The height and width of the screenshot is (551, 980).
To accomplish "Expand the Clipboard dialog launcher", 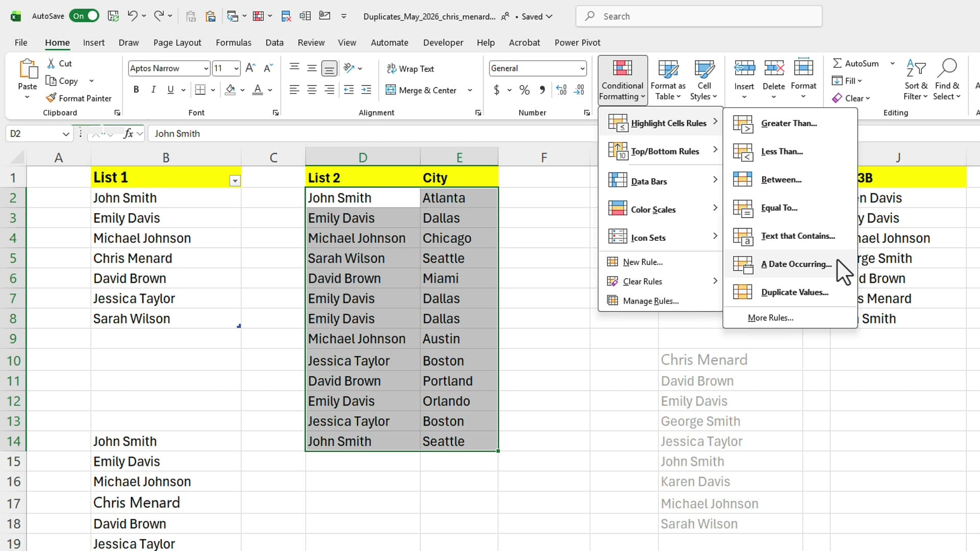I will [x=117, y=113].
